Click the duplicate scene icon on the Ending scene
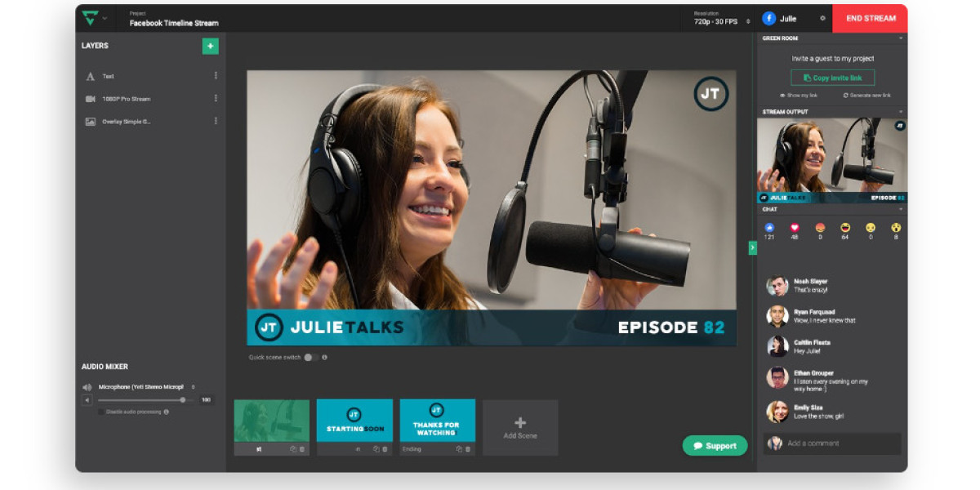980x490 pixels. coord(459,448)
